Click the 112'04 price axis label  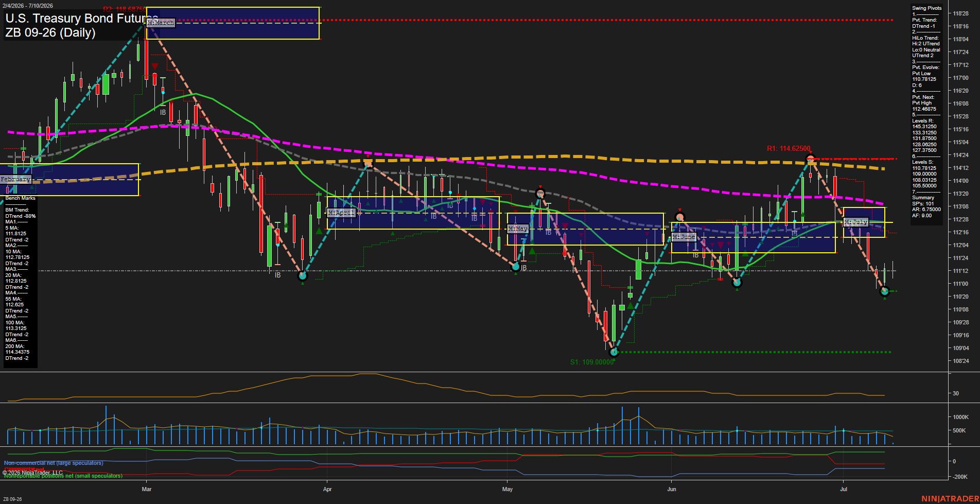tap(961, 246)
